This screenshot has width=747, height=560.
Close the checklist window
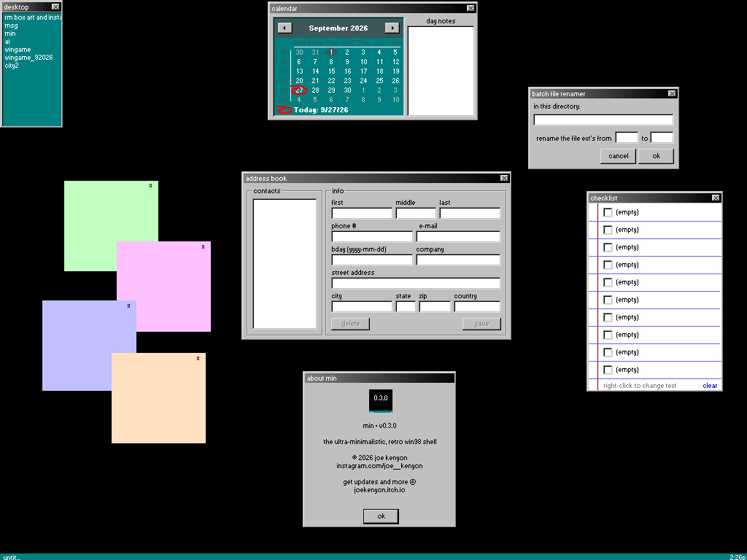point(716,198)
